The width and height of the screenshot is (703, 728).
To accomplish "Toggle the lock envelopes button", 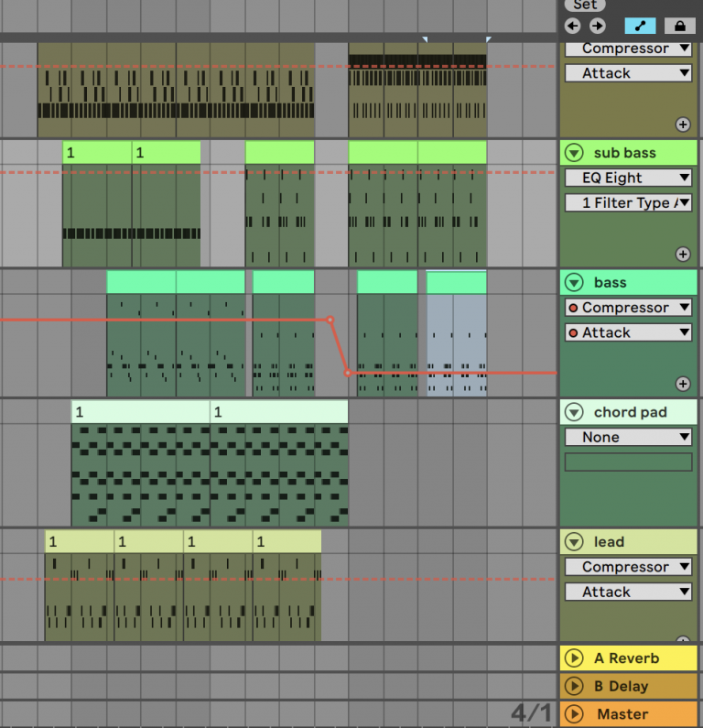I will (678, 26).
